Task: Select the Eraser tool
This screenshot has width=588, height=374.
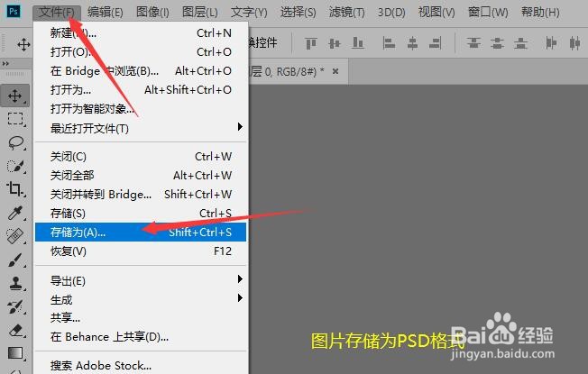Action: tap(15, 330)
